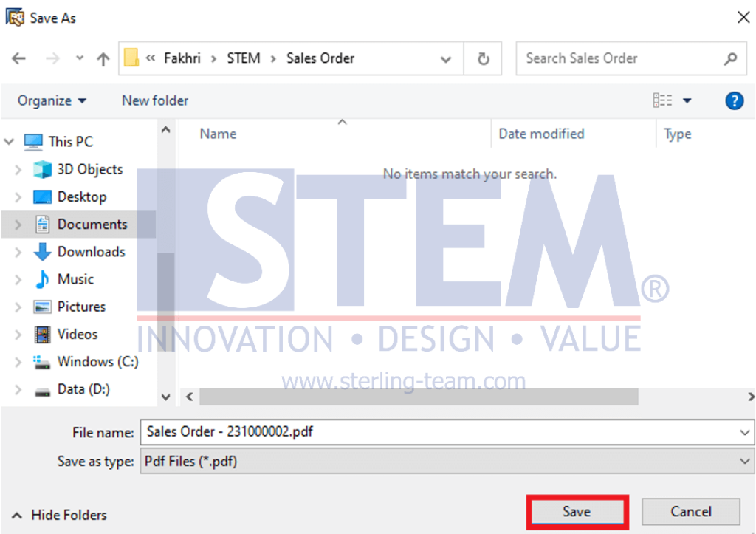Create a folder with New folder

[x=154, y=100]
